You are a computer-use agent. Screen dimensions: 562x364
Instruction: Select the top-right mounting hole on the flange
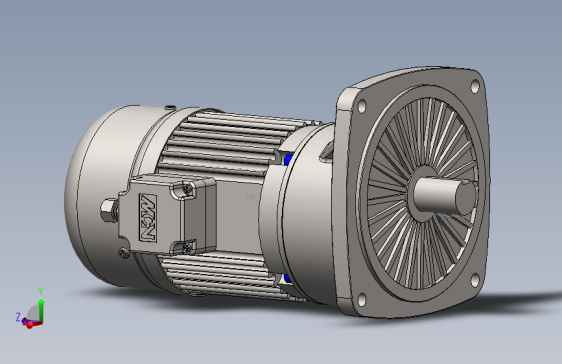click(x=475, y=86)
